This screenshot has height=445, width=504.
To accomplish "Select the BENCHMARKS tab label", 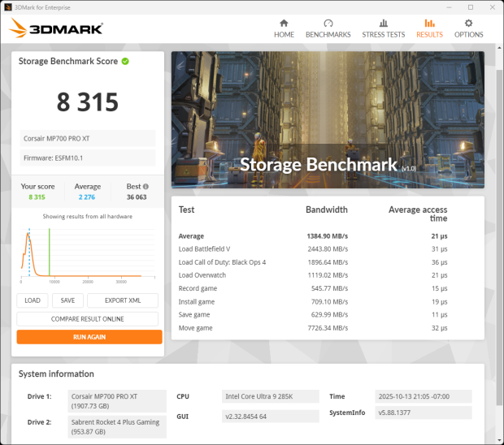I will point(328,35).
